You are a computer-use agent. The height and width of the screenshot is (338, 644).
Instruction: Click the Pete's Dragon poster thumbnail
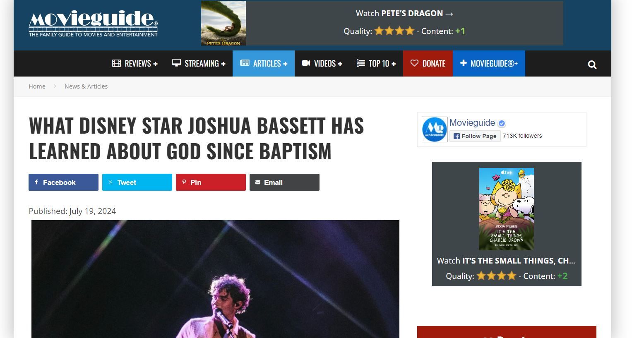pyautogui.click(x=223, y=23)
